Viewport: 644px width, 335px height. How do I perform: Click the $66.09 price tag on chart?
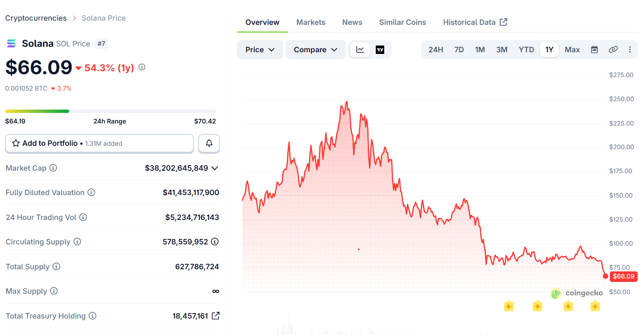pyautogui.click(x=623, y=276)
